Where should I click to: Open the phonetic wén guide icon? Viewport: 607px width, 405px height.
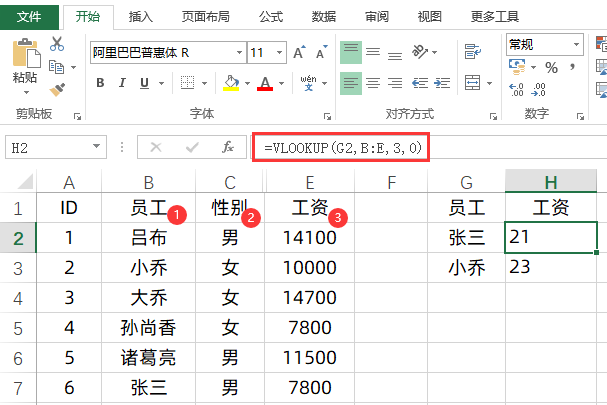[308, 83]
